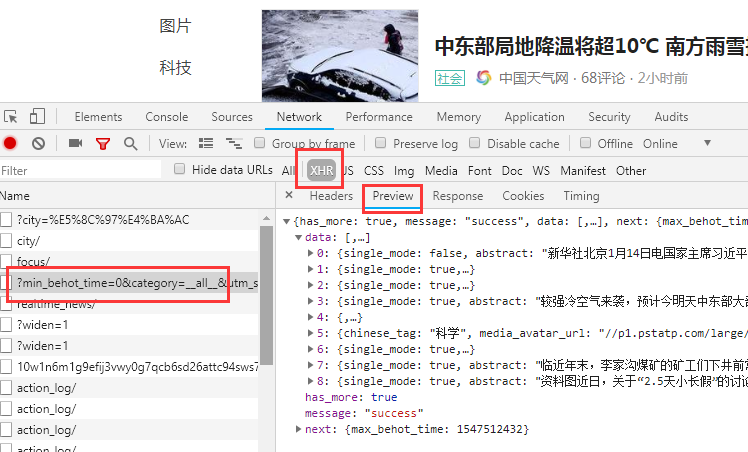This screenshot has width=748, height=452.
Task: Expand the next max_behot_time node
Action: (298, 429)
